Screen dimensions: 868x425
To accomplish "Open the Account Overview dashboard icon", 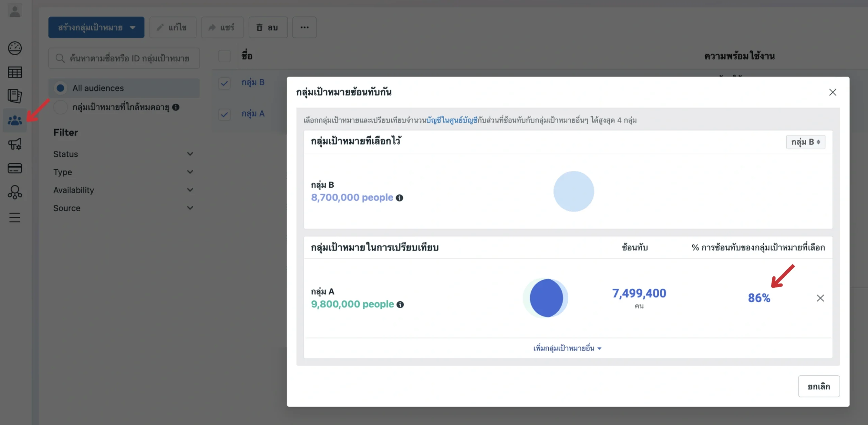I will (15, 48).
